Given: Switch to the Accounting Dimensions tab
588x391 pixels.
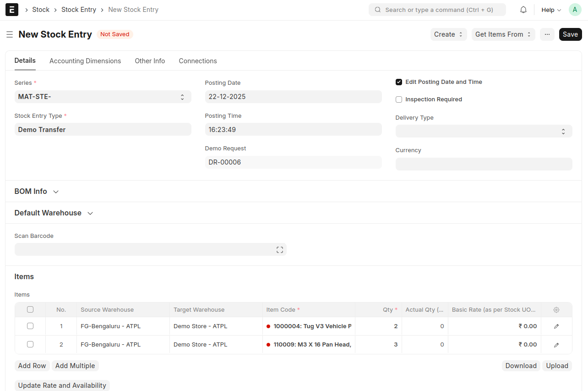Looking at the screenshot, I should click(85, 61).
